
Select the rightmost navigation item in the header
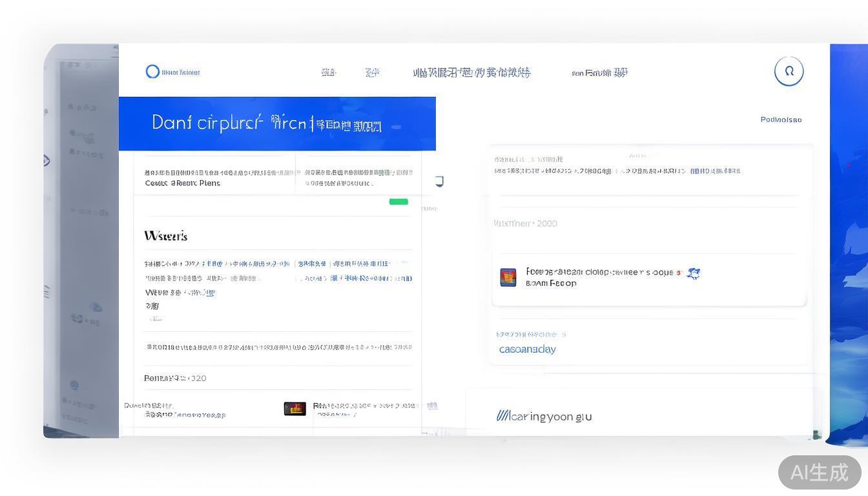coord(598,72)
